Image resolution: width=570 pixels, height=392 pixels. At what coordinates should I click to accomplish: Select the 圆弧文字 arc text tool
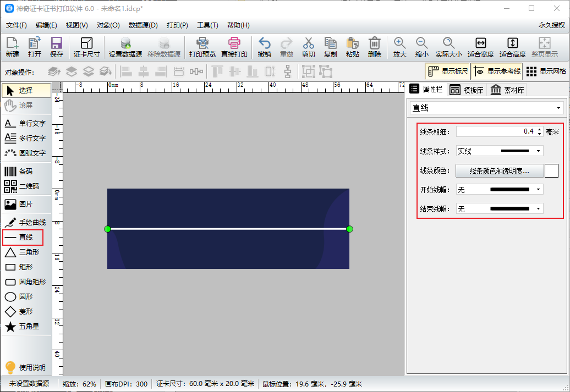click(x=26, y=153)
